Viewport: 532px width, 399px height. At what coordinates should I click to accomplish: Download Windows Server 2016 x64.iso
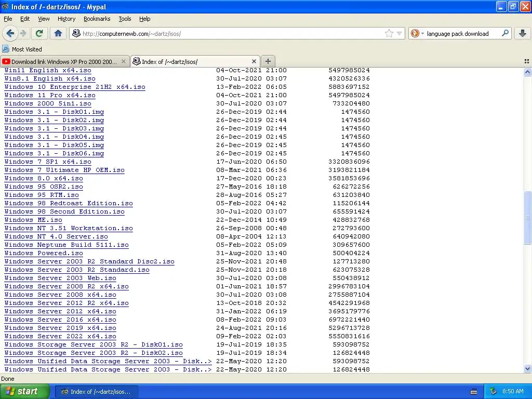[x=60, y=320]
